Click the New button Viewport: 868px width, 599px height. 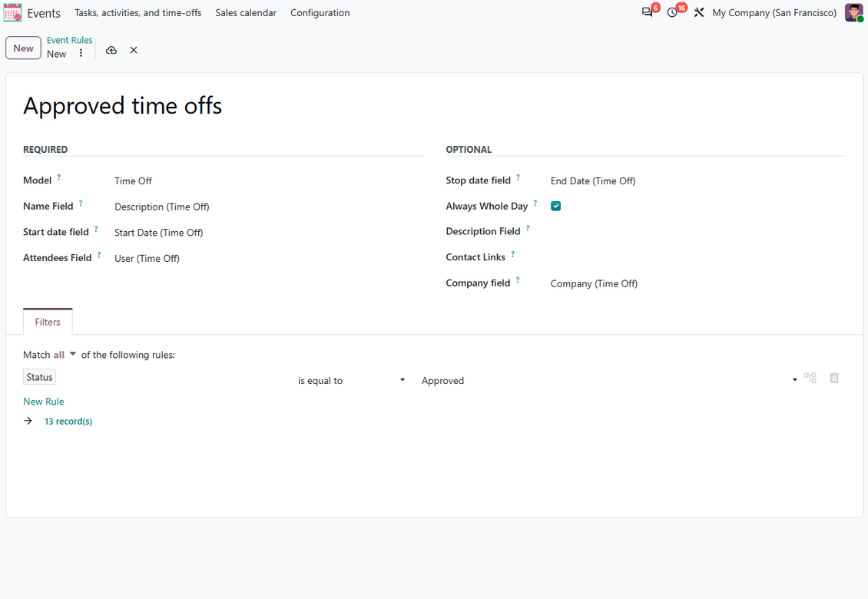23,48
